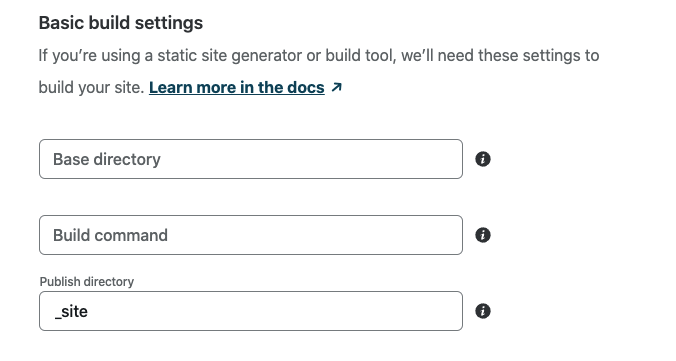Focus the Base directory input field

tap(251, 159)
